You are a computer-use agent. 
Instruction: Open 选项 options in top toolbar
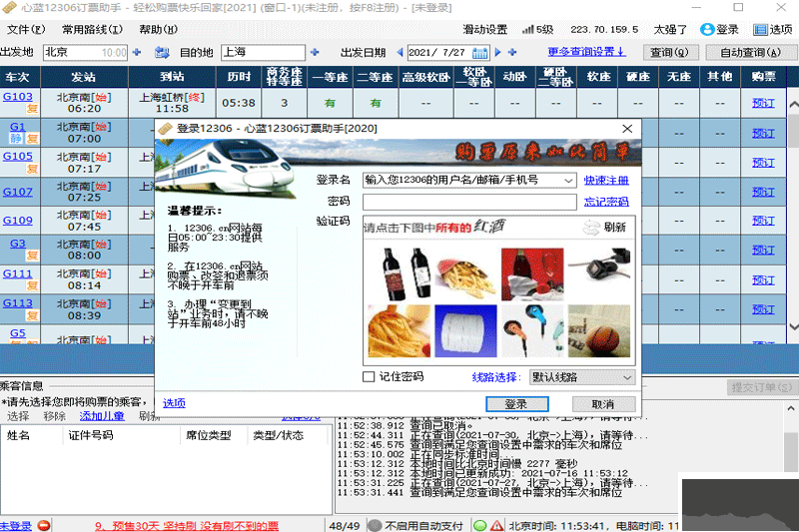tap(775, 30)
